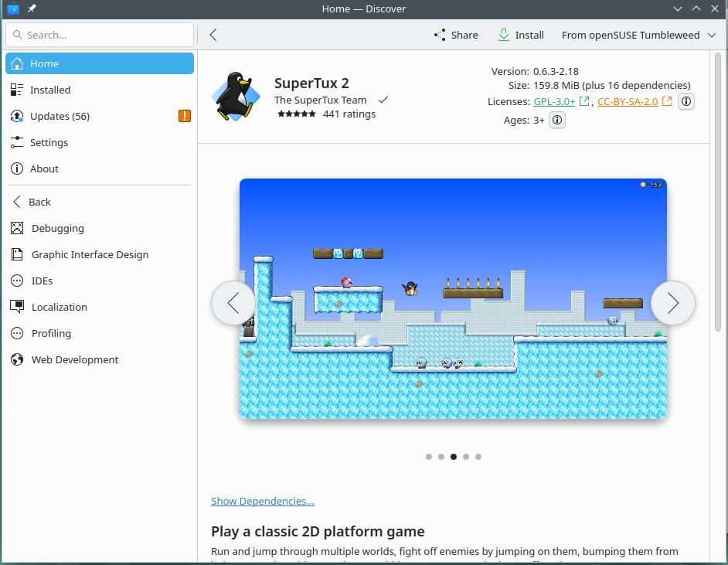Open the CC-BY-SA-2.0 license link
This screenshot has width=728, height=565.
[628, 101]
